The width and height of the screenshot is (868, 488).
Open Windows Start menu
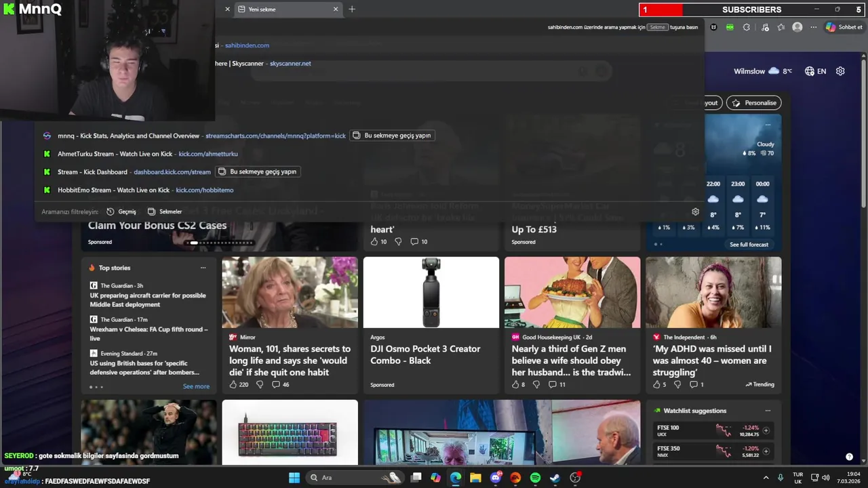tap(294, 478)
